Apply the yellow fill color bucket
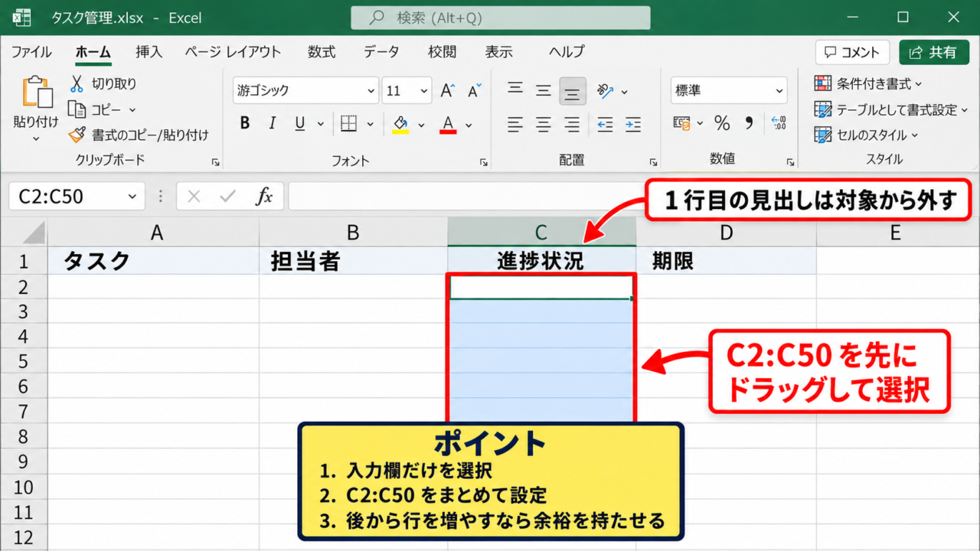The height and width of the screenshot is (551, 980). pyautogui.click(x=400, y=124)
